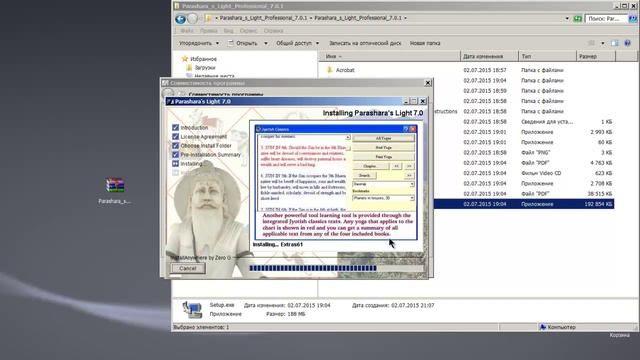This screenshot has height=360, width=640.
Task: Open the Parashara_s... archive desktop icon
Action: (115, 190)
